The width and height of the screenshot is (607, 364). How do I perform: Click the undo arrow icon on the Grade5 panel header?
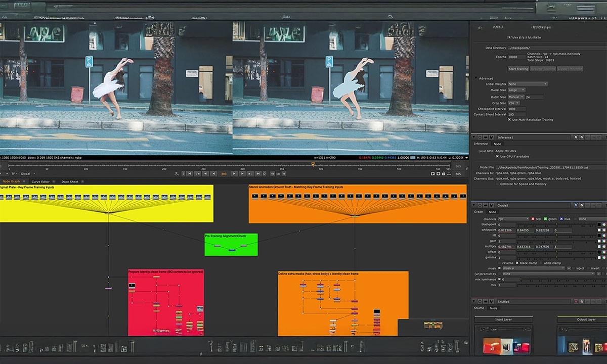[x=587, y=205]
